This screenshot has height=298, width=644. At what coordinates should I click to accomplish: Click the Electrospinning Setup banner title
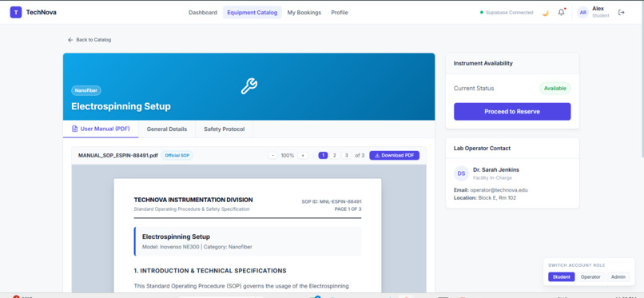pos(121,106)
